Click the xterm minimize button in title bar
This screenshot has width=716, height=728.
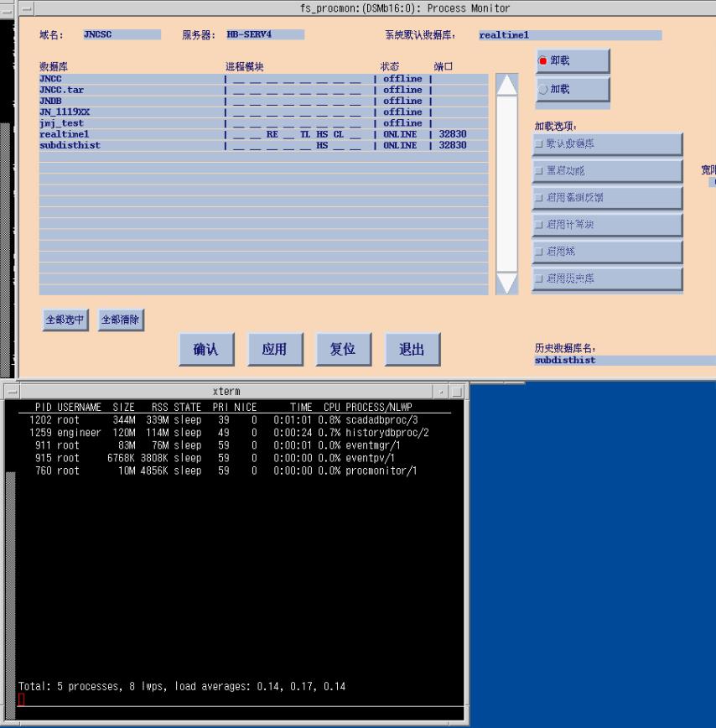click(443, 392)
